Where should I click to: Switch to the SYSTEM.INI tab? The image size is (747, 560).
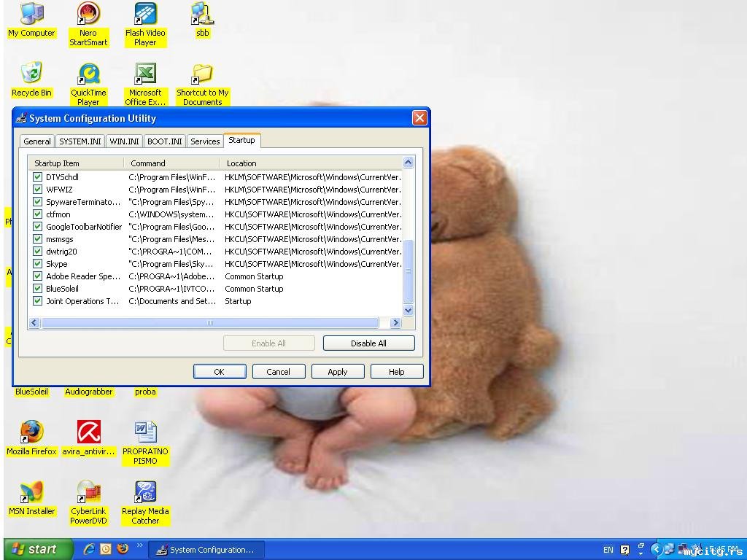click(80, 141)
